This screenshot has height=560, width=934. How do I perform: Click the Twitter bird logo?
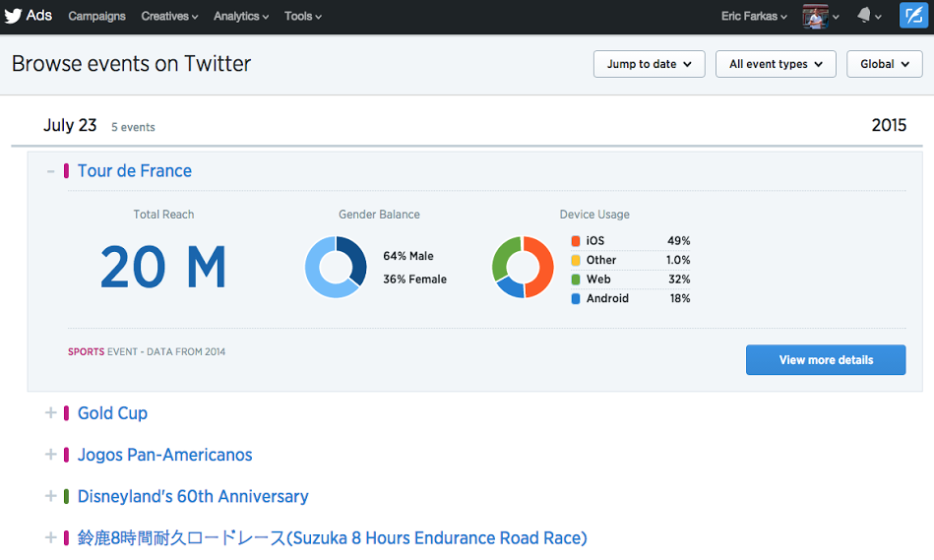13,16
